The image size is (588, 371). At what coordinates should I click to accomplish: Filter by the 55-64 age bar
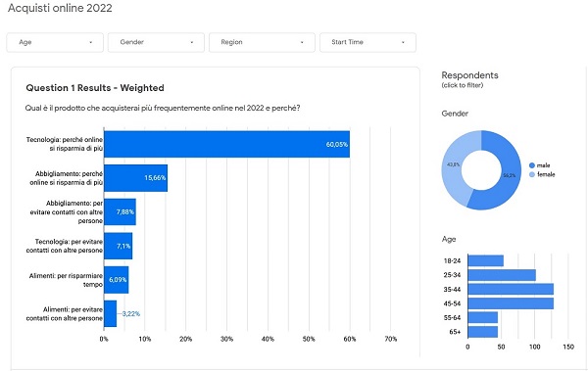[x=482, y=318]
